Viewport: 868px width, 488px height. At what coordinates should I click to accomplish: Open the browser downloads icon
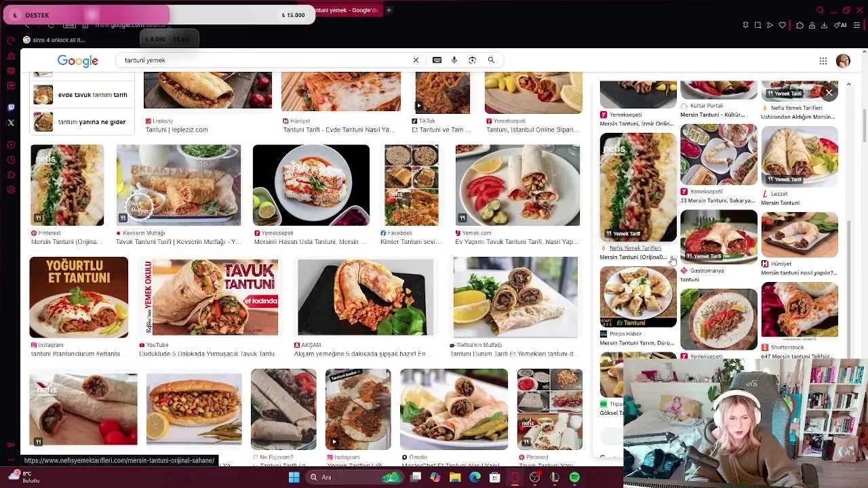pyautogui.click(x=824, y=25)
